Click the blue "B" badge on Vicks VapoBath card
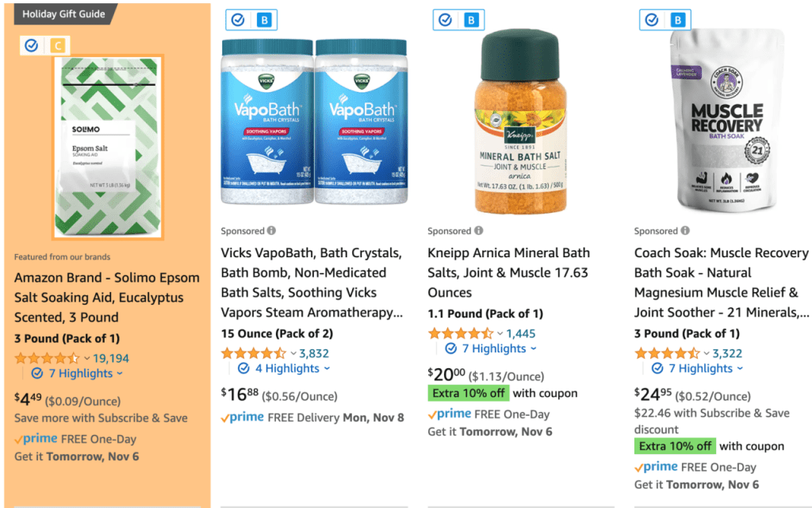Viewport: 812px width, 508px height. [x=262, y=19]
